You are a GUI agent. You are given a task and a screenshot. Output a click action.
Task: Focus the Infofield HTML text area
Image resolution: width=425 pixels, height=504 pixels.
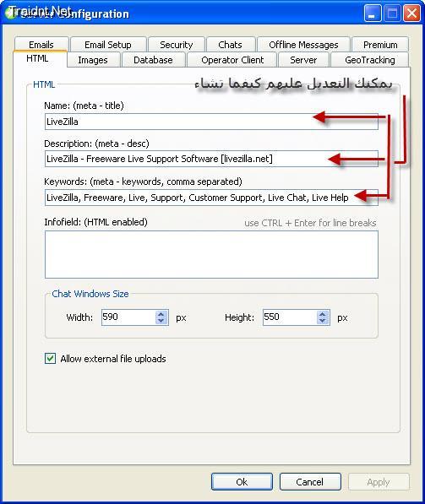point(211,254)
